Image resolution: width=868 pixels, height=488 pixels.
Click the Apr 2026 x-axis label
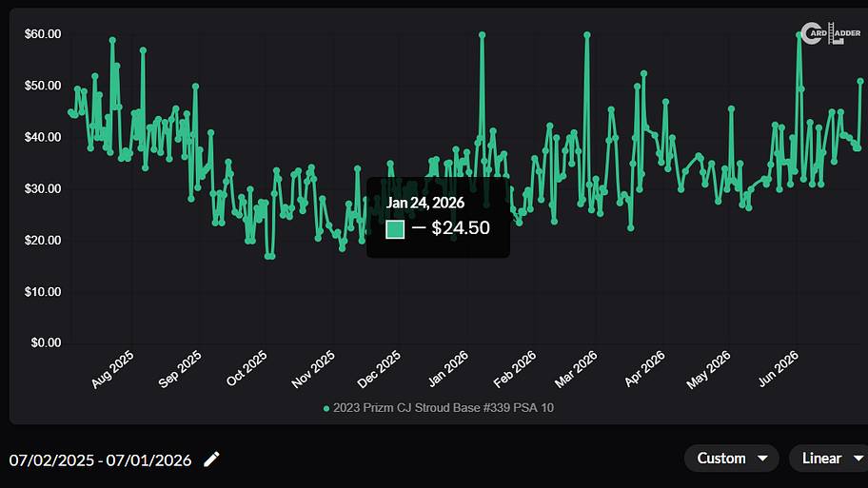point(644,369)
